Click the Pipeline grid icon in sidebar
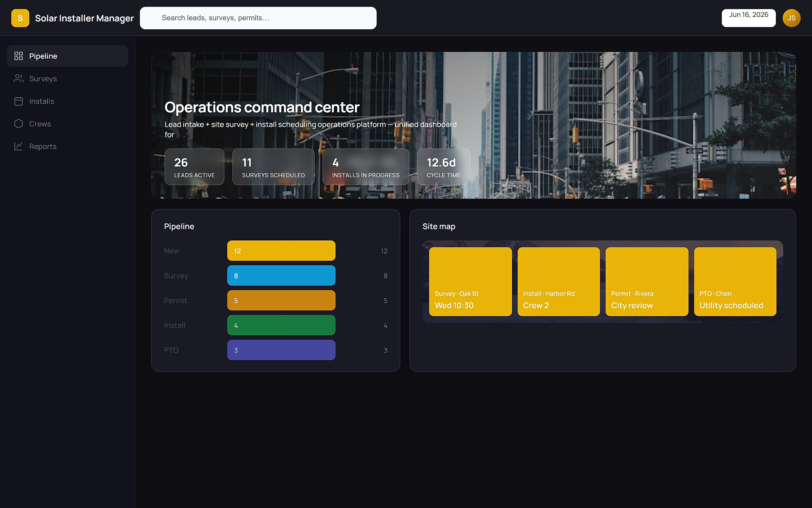This screenshot has height=508, width=812. 18,56
